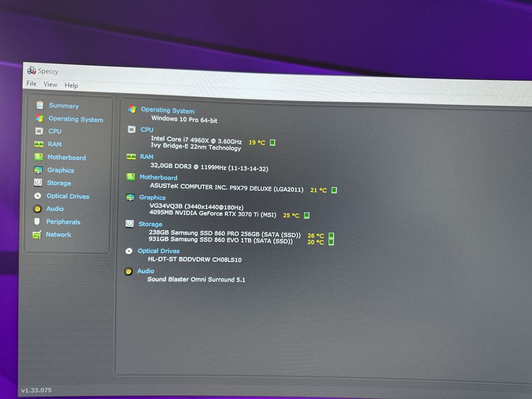Viewport: 532px width, 399px height.
Task: Open the File menu
Action: click(31, 84)
